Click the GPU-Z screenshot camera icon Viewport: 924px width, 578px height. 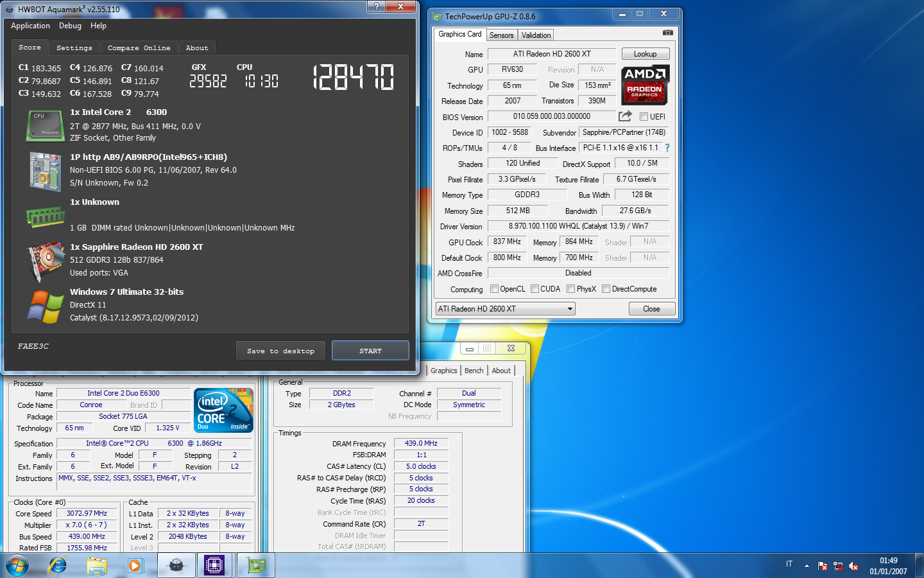(x=668, y=32)
